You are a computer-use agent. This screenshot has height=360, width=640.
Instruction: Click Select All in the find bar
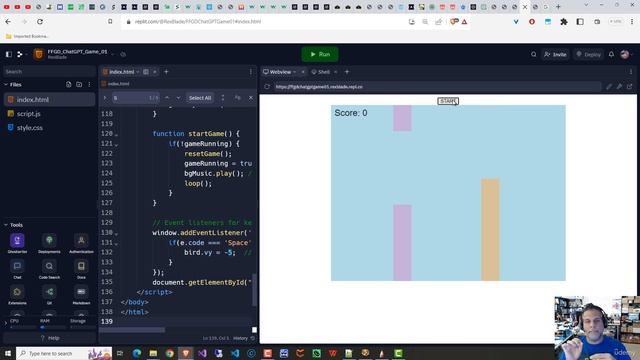[200, 98]
